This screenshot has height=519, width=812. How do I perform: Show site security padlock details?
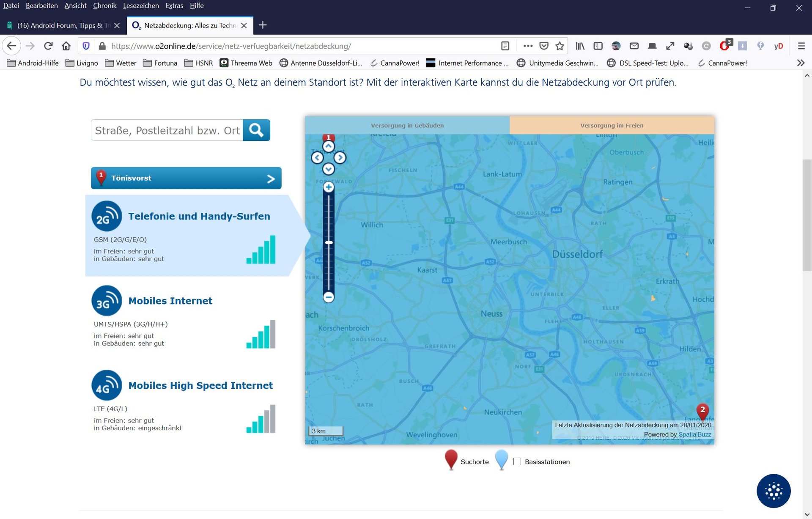tap(102, 46)
